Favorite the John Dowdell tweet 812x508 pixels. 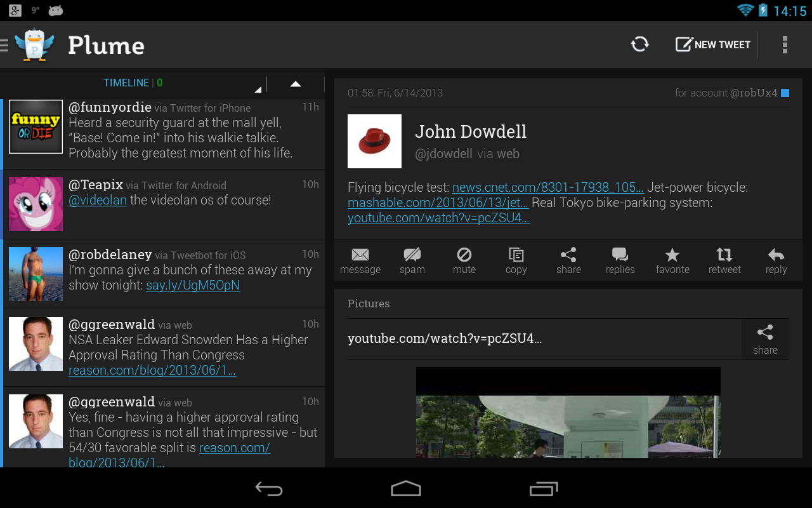click(672, 260)
